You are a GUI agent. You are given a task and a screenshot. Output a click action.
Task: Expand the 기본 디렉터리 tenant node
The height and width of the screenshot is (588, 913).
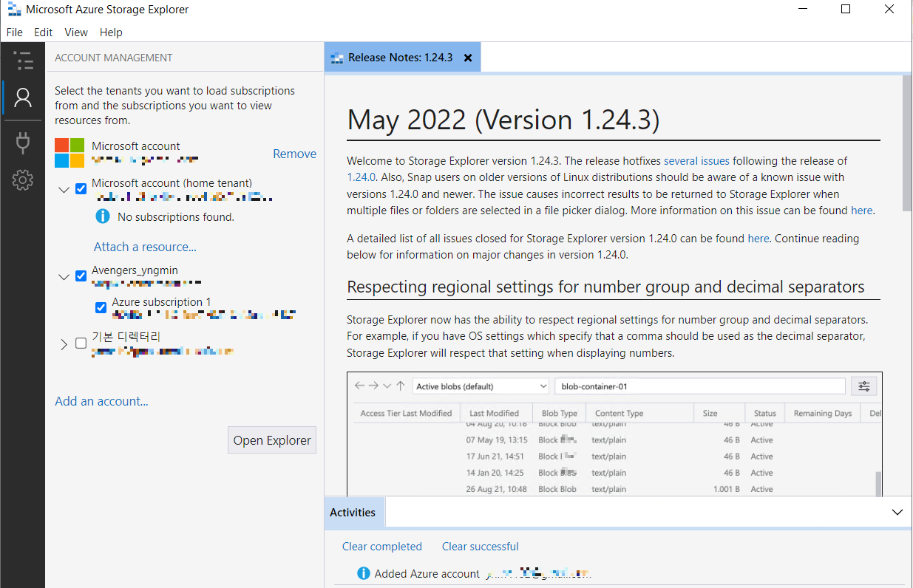click(x=64, y=343)
